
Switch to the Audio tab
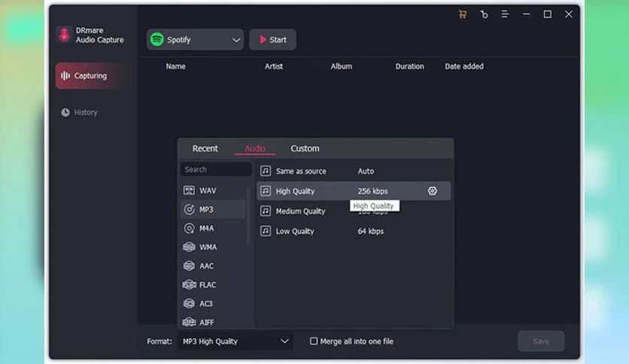(x=255, y=148)
